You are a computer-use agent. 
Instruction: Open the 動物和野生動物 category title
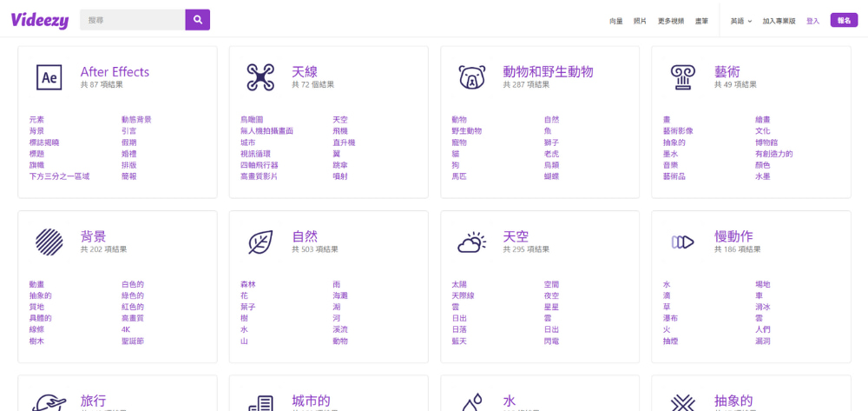point(548,72)
